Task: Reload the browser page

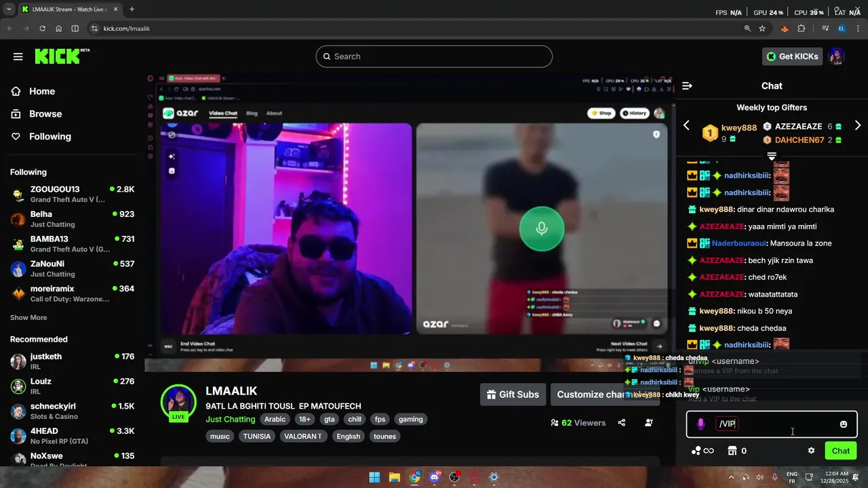Action: [42, 28]
